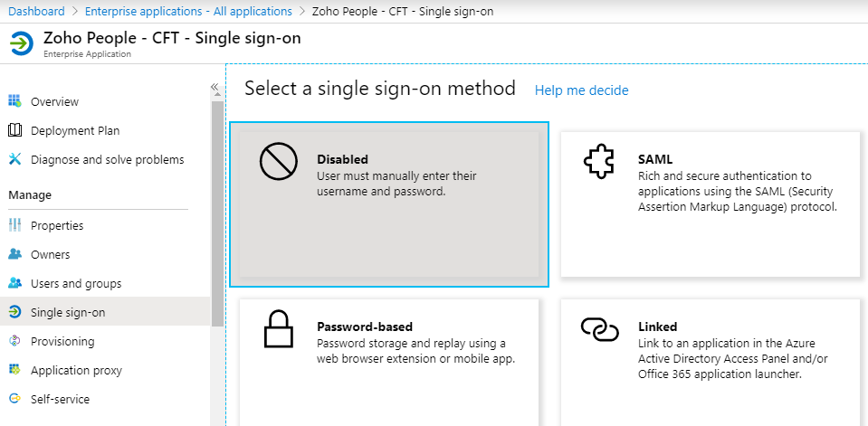Click the Application proxy icon

click(x=15, y=370)
